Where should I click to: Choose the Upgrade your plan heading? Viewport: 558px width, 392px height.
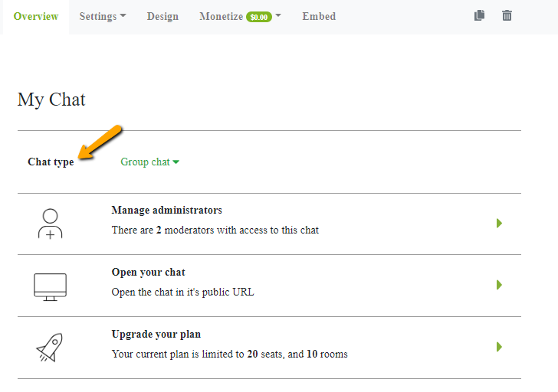pos(156,334)
